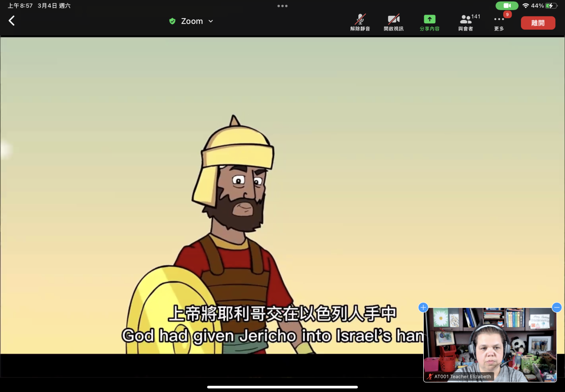Screen dimensions: 565x392
Task: Go back with the left chevron arrow
Action: [x=11, y=21]
